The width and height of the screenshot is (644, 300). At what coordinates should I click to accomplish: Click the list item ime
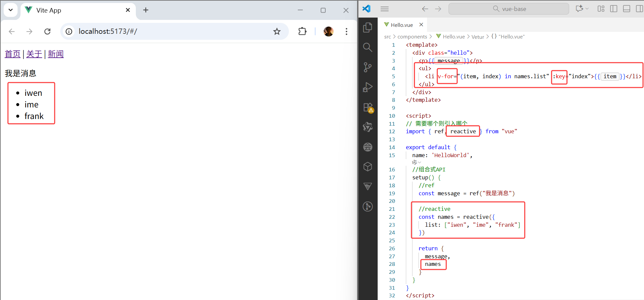click(31, 105)
